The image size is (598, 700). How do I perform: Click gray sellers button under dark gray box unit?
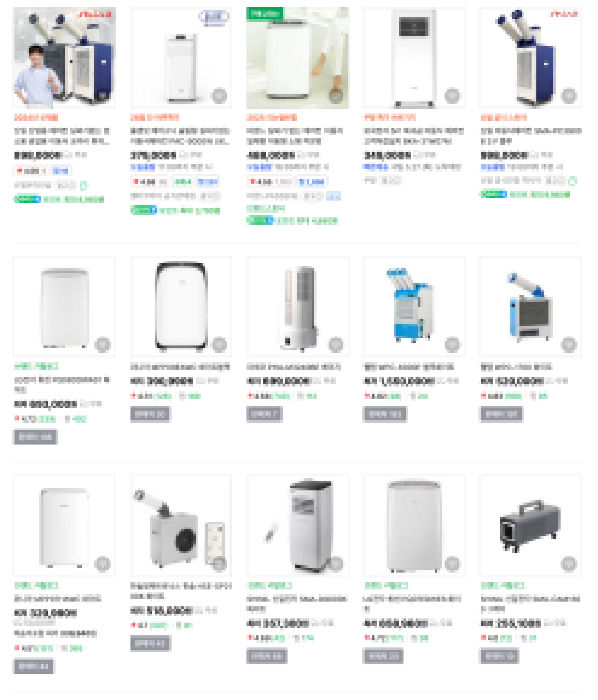pyautogui.click(x=499, y=656)
